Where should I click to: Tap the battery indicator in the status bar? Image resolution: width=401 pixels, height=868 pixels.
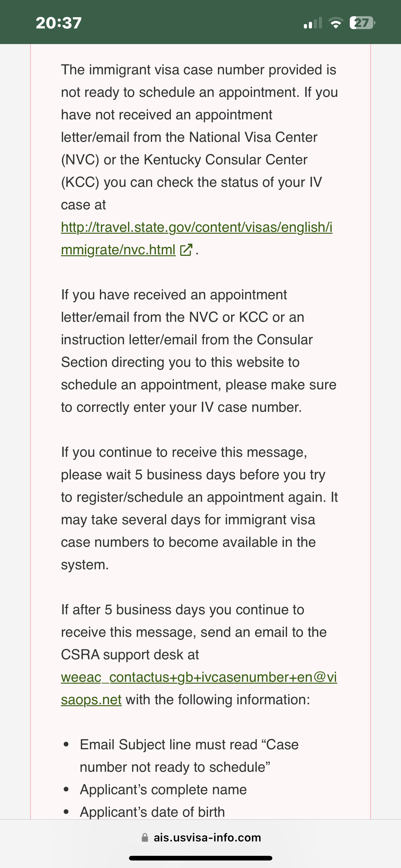[x=362, y=23]
